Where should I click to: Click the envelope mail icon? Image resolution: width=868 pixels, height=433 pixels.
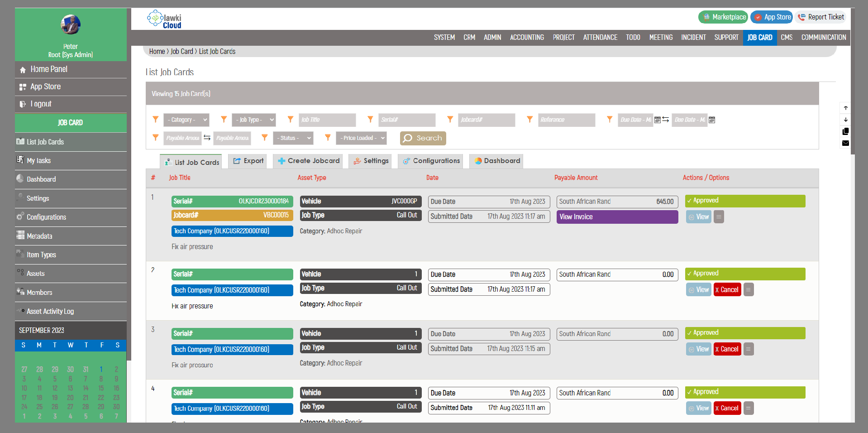tap(845, 143)
